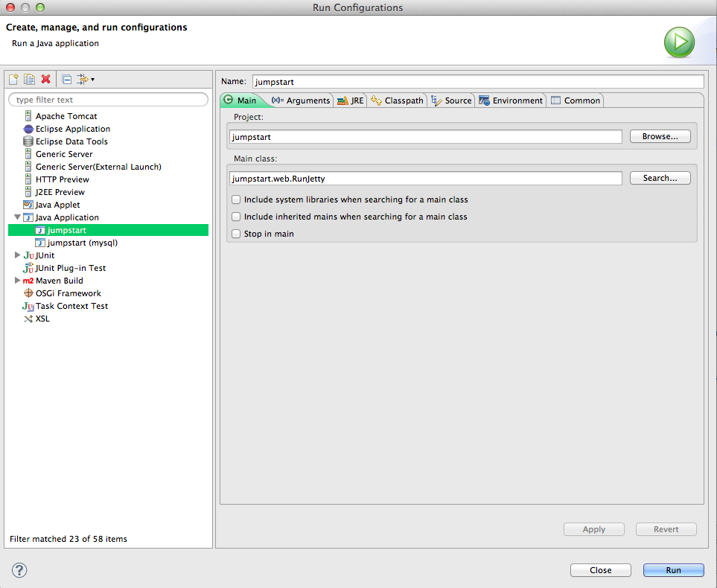
Task: Open the filter launch configurations dropdown
Action: coord(86,80)
